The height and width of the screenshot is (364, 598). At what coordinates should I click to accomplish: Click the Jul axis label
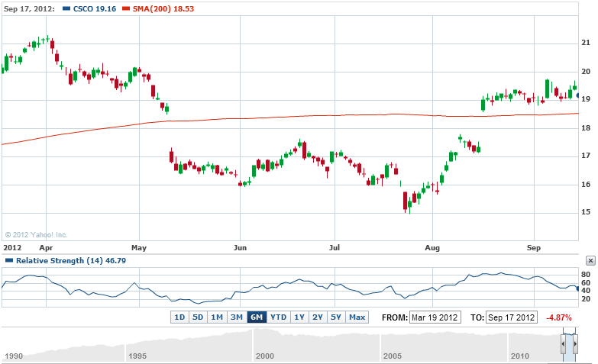[334, 248]
